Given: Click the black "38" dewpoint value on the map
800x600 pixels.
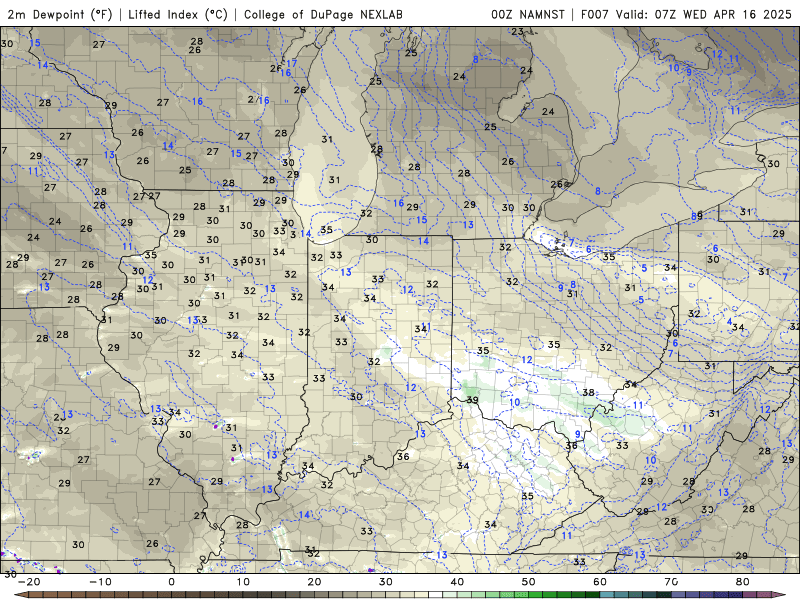Looking at the screenshot, I should (588, 392).
